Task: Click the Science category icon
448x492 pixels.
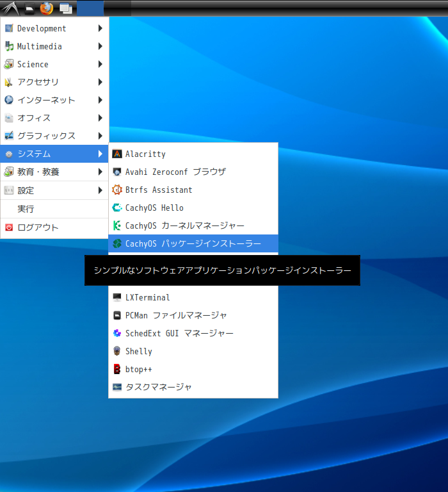Action: tap(9, 64)
